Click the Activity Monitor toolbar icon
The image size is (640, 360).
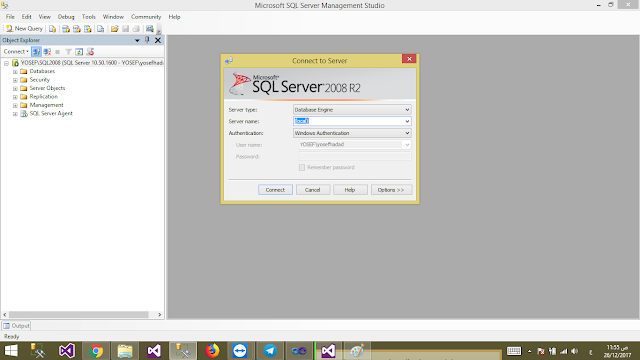click(x=150, y=29)
